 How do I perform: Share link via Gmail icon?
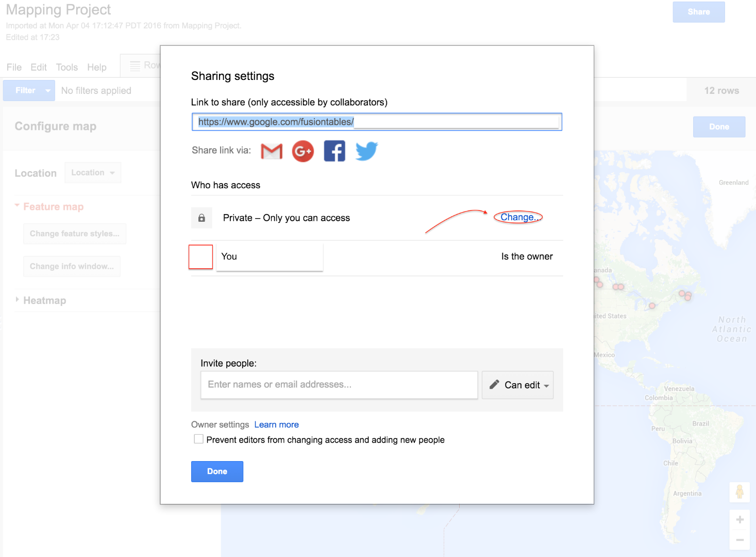[272, 151]
